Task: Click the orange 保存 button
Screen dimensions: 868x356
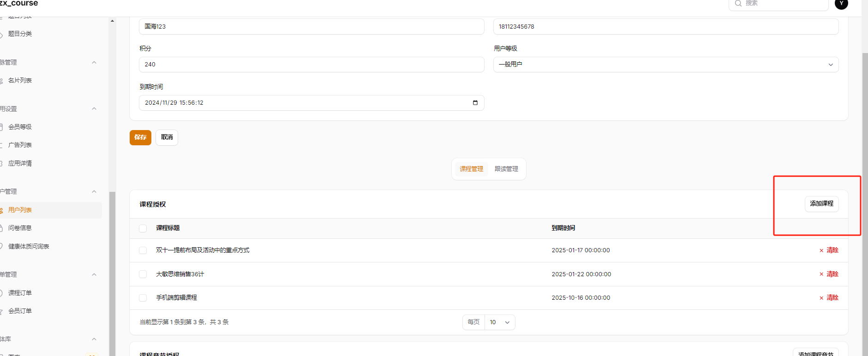Action: click(x=140, y=137)
